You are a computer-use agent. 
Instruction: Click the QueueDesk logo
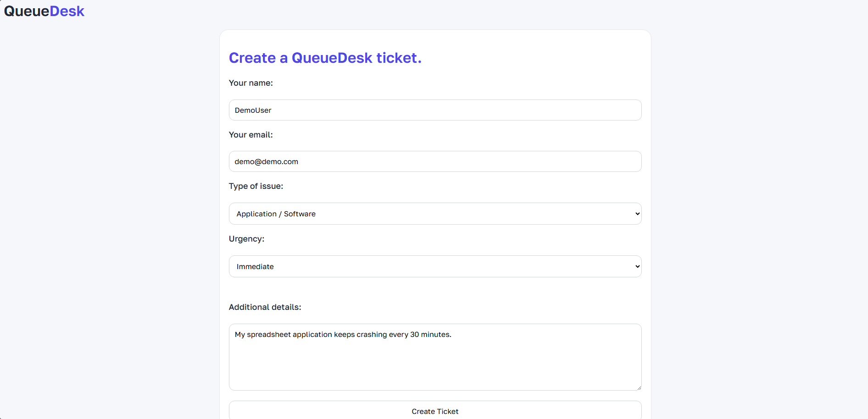pos(44,11)
